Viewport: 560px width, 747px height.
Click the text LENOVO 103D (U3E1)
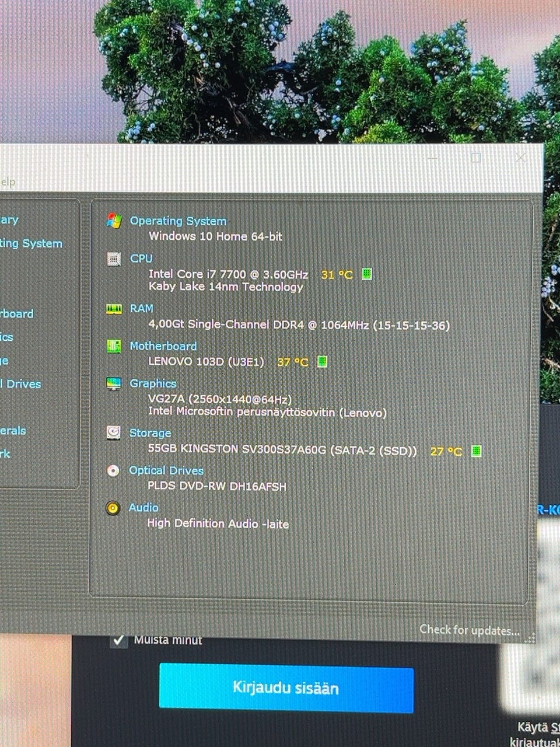[x=206, y=362]
